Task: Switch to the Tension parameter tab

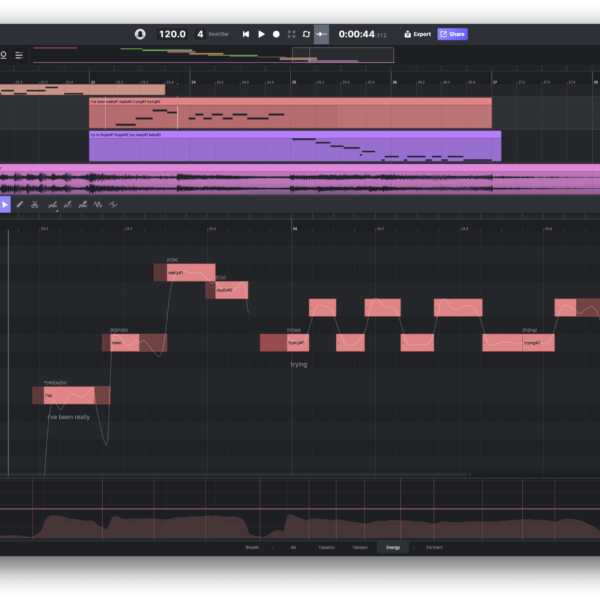Action: point(359,547)
